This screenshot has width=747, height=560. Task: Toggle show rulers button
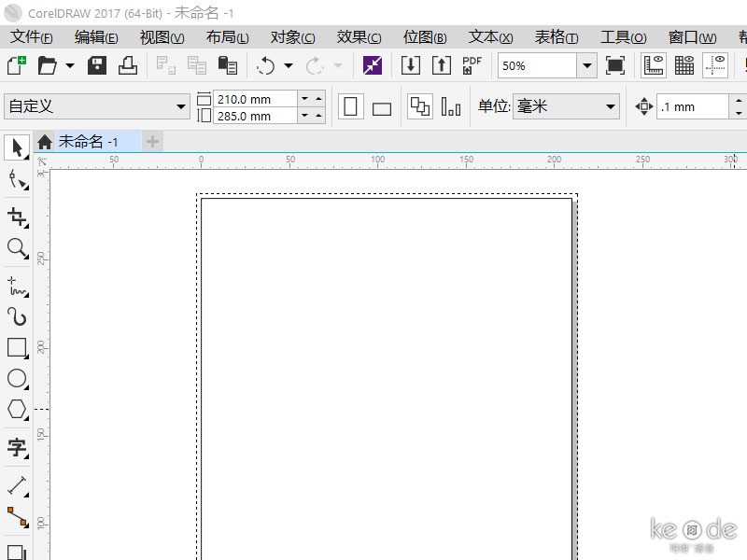[x=654, y=65]
